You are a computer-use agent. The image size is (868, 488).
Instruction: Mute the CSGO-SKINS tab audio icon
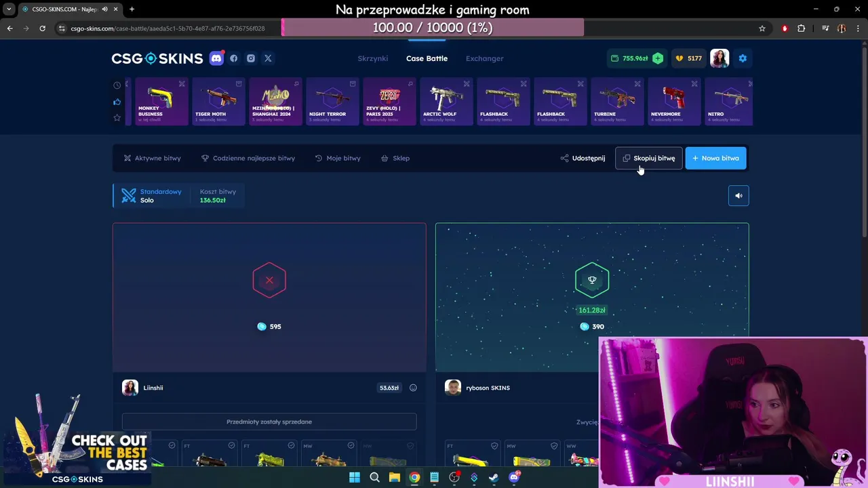tap(104, 9)
